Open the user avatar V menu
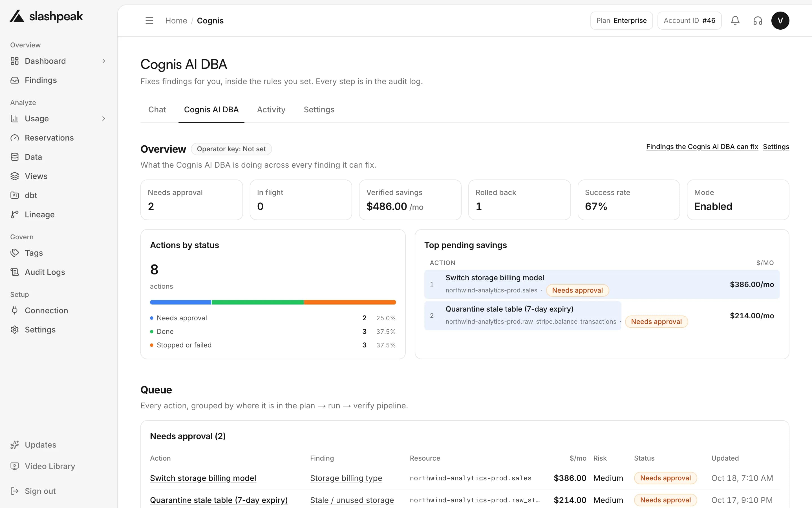The image size is (812, 508). [x=780, y=21]
